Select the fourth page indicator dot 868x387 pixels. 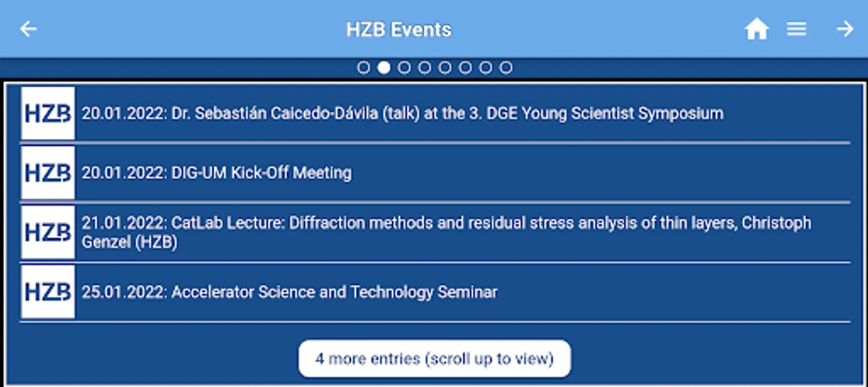click(x=424, y=68)
